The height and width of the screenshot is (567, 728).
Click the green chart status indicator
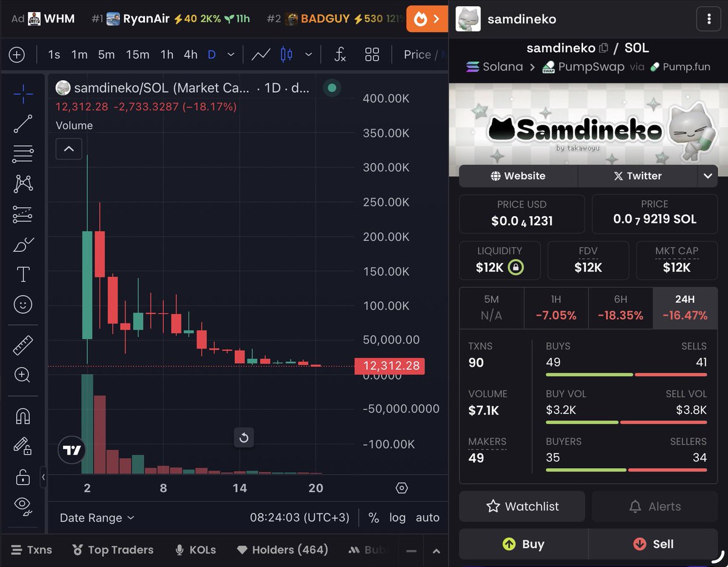click(332, 88)
